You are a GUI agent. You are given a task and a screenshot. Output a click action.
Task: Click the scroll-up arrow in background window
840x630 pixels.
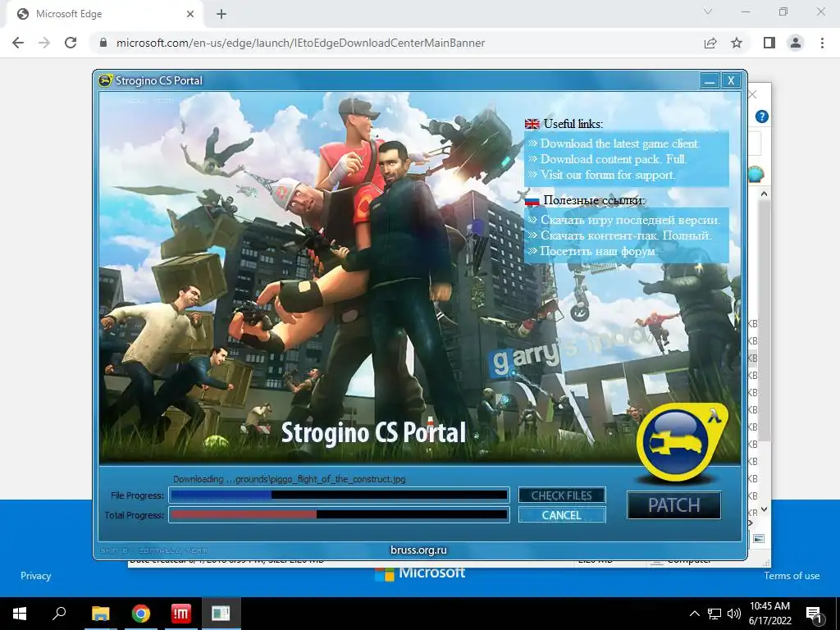[x=764, y=194]
